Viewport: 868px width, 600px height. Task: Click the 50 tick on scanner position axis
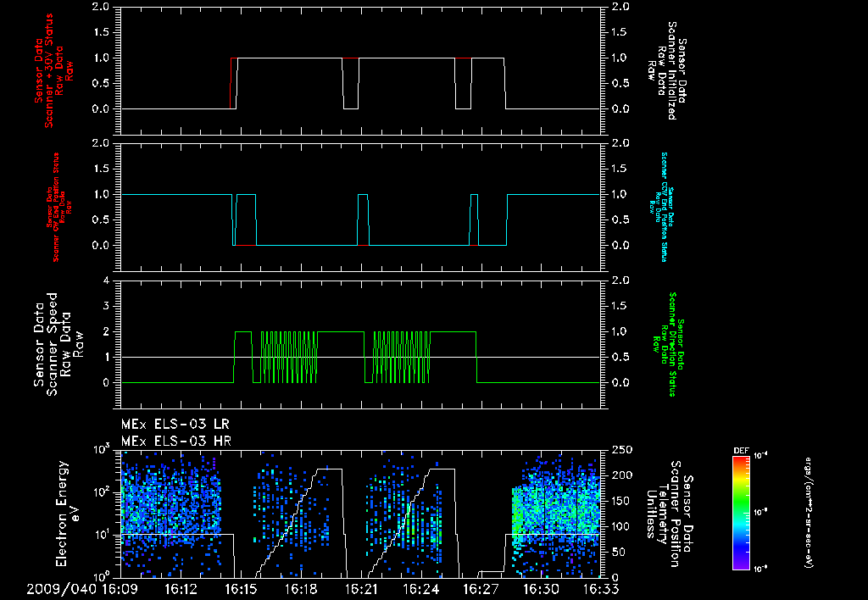(x=619, y=552)
